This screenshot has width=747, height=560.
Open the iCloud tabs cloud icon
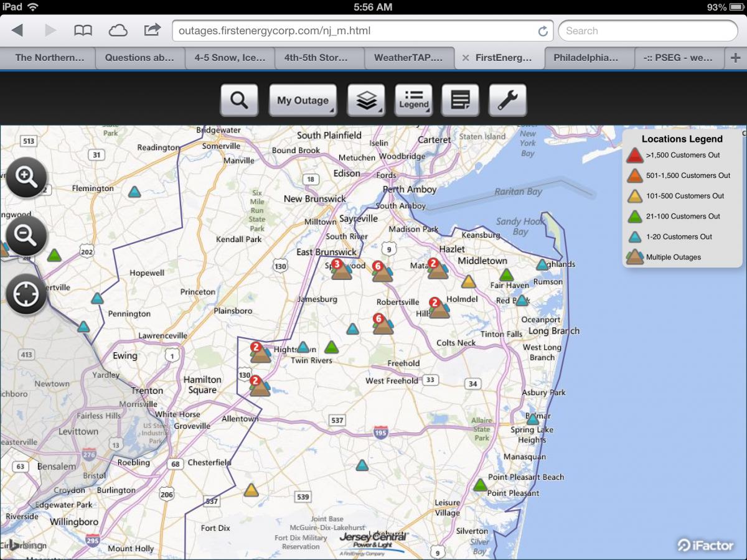point(118,30)
